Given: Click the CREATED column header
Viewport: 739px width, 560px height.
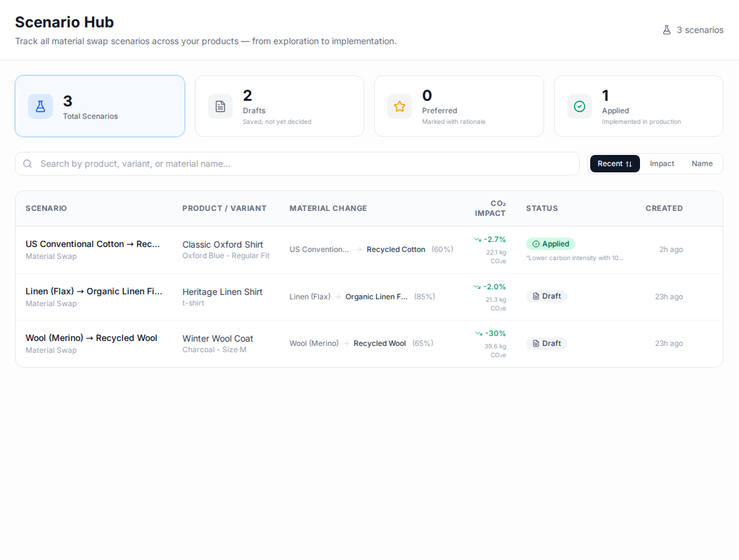Looking at the screenshot, I should [664, 208].
